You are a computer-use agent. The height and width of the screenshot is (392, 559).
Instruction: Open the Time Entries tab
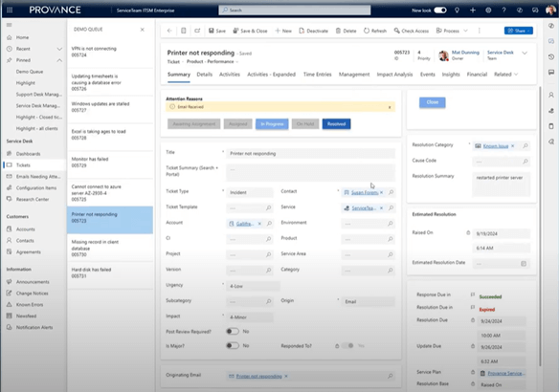(317, 75)
